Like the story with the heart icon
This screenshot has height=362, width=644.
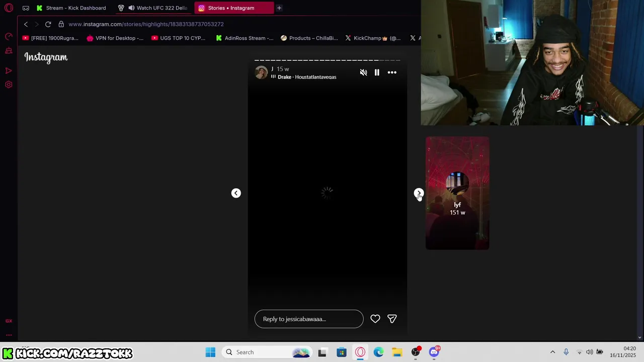coord(375,319)
